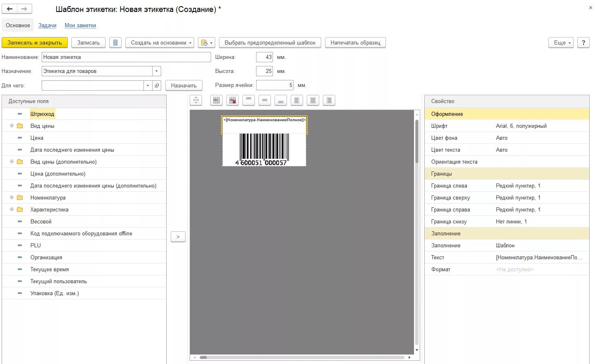Open the Еще menu

tap(561, 42)
